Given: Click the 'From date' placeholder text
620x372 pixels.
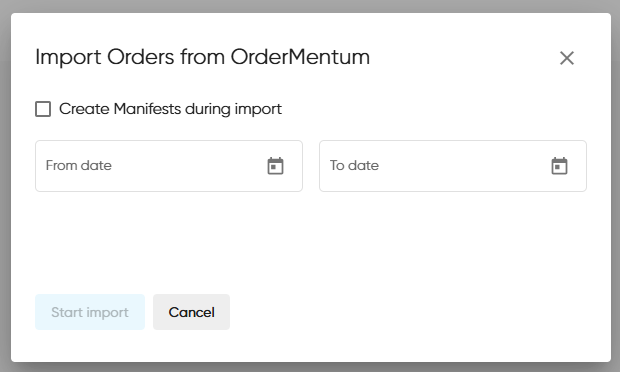Looking at the screenshot, I should point(79,166).
